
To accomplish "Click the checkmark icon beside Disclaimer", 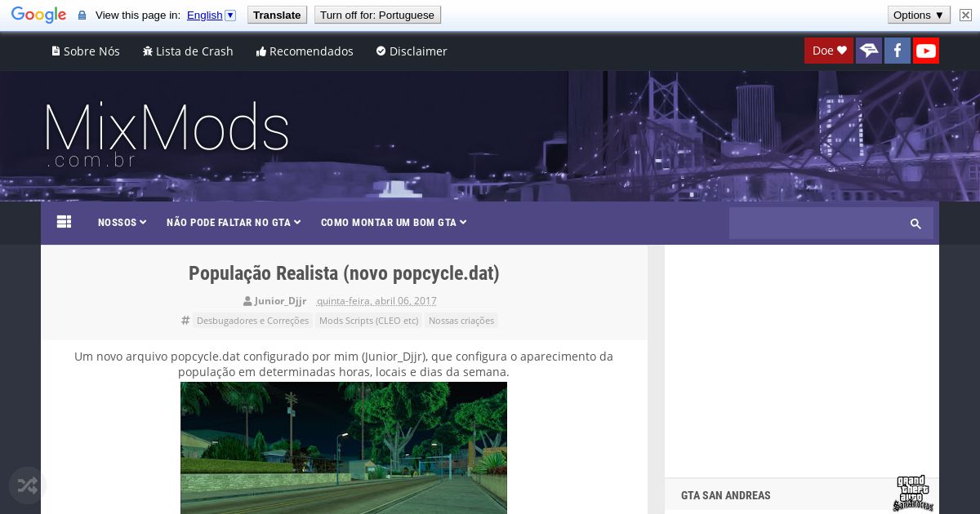I will [381, 51].
